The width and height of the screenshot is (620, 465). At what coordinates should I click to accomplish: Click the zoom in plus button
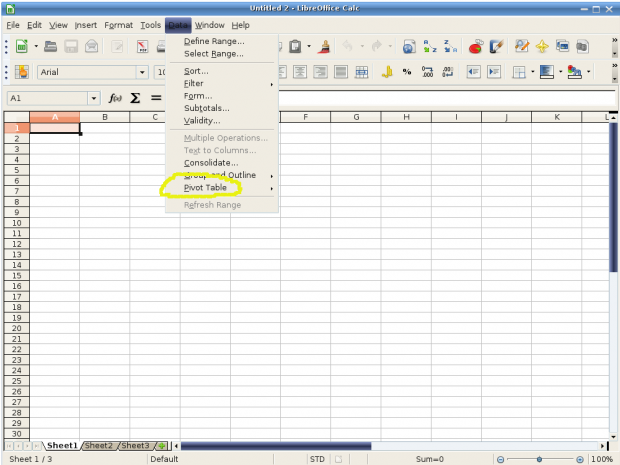point(580,459)
